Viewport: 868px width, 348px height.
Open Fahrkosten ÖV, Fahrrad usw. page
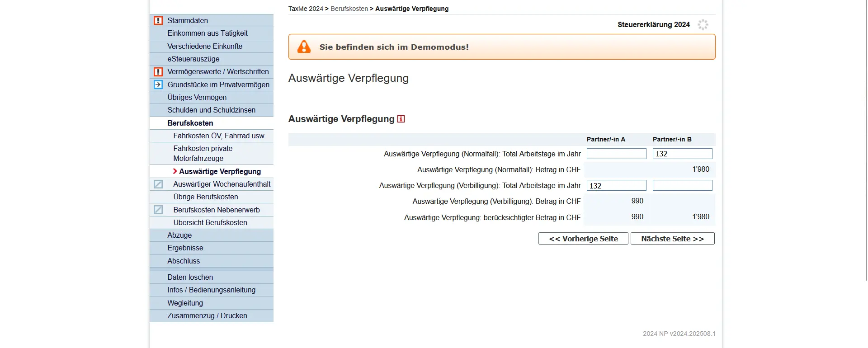pyautogui.click(x=219, y=136)
